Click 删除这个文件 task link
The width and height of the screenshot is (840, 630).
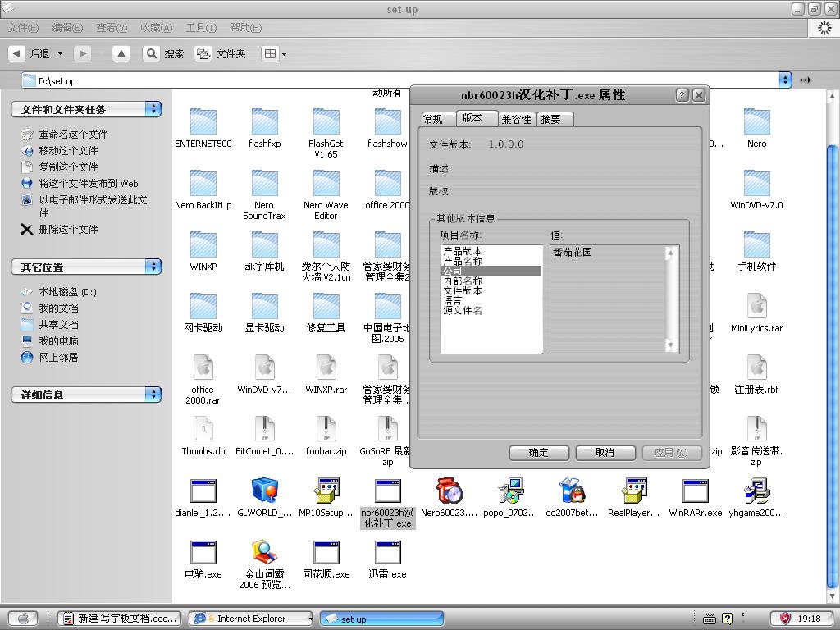click(68, 230)
